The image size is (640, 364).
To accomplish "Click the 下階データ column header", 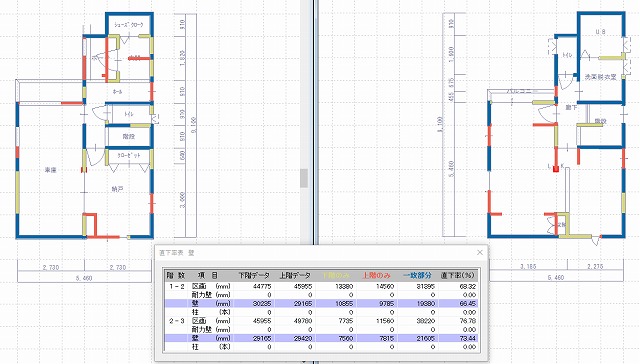I will click(254, 275).
